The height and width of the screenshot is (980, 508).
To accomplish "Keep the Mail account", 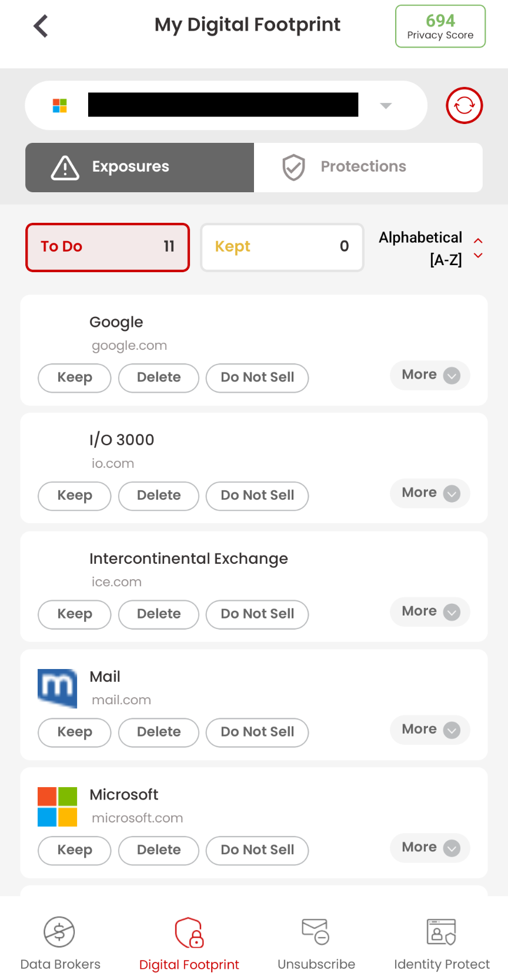I will coord(75,733).
